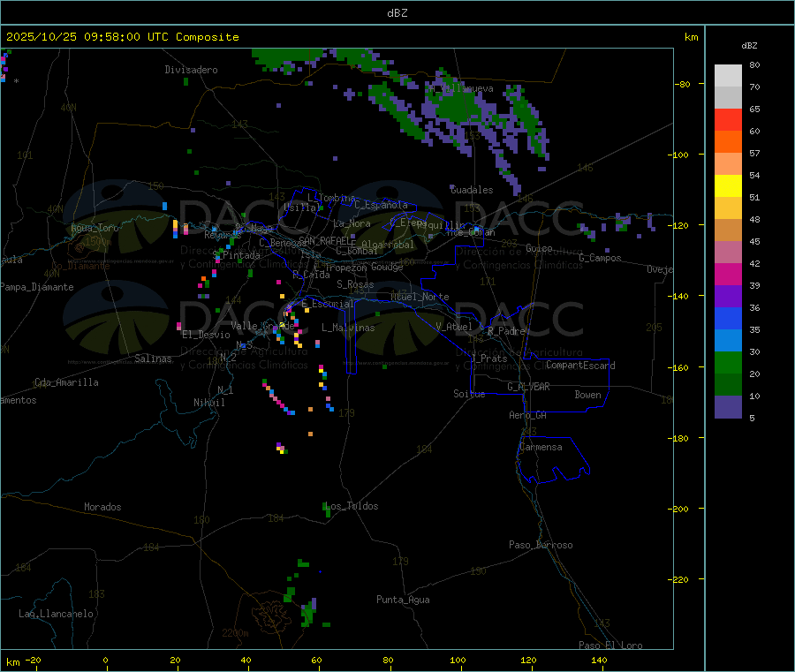Click the Atuel_Norte location label
795x672 pixels.
click(420, 297)
